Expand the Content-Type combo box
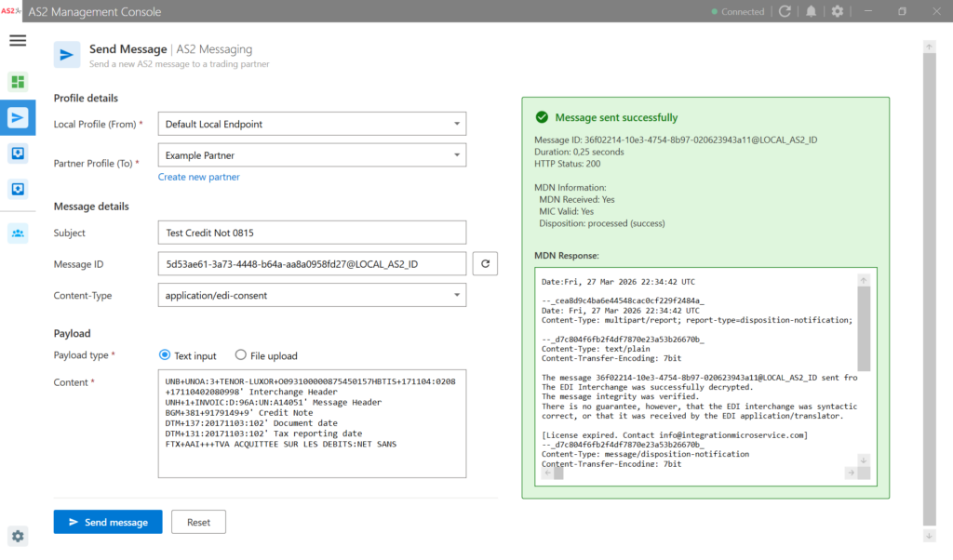 point(312,296)
